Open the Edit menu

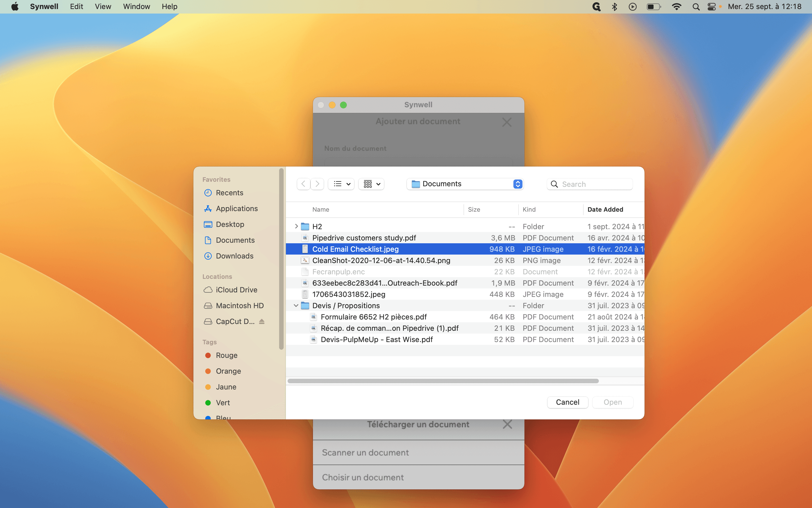76,6
